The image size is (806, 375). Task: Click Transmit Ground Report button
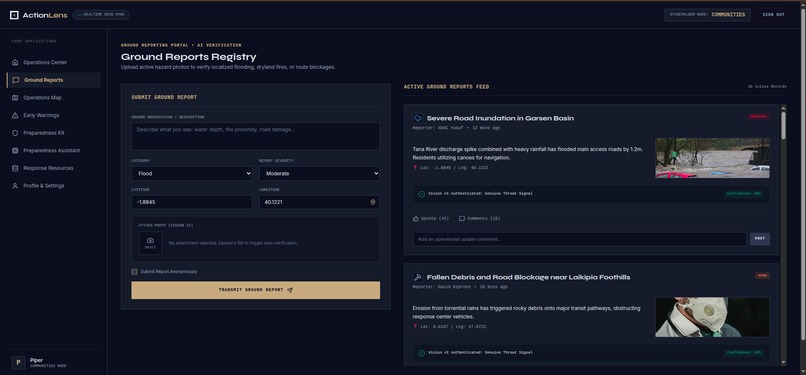coord(255,290)
